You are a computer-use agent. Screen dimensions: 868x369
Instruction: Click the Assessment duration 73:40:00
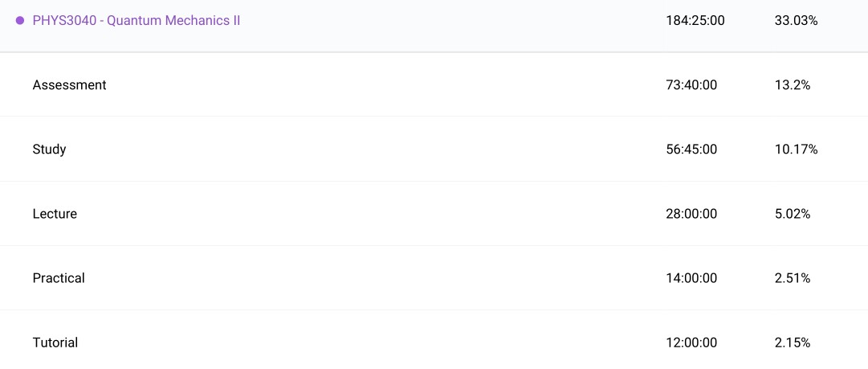pyautogui.click(x=691, y=85)
